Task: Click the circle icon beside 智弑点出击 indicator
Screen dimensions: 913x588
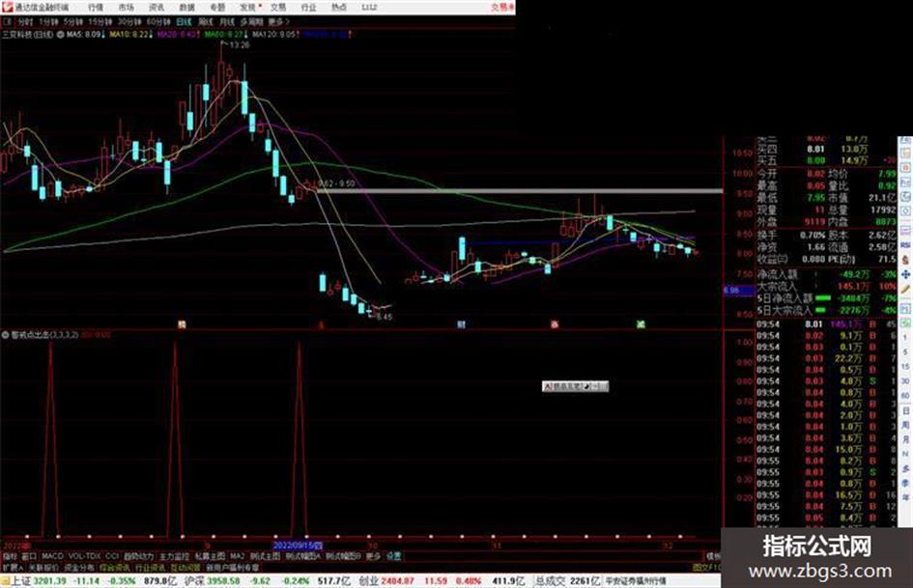Action: 6,335
